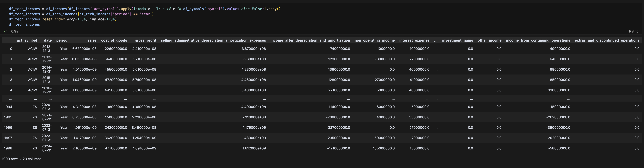This screenshot has width=644, height=168.
Task: Click the 0.9s execution time label
Action: [15, 31]
